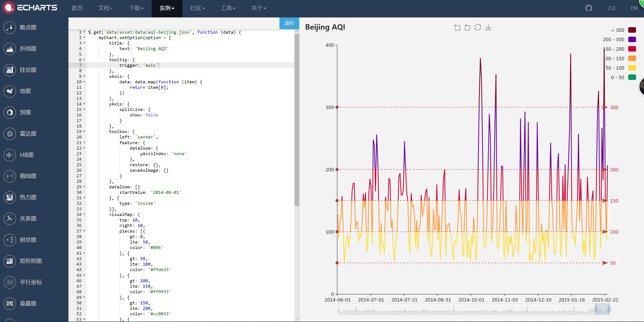Toggle the '50 - 100' legend piece

(621, 68)
